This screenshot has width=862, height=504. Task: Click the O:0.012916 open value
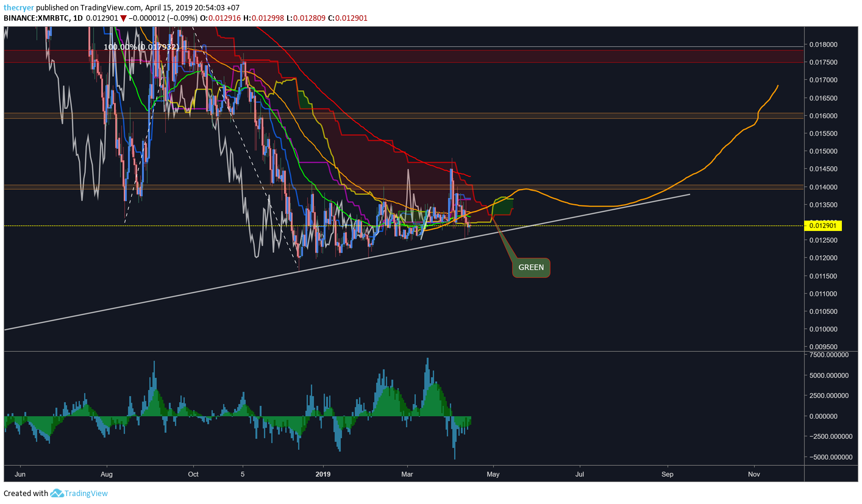tap(219, 18)
